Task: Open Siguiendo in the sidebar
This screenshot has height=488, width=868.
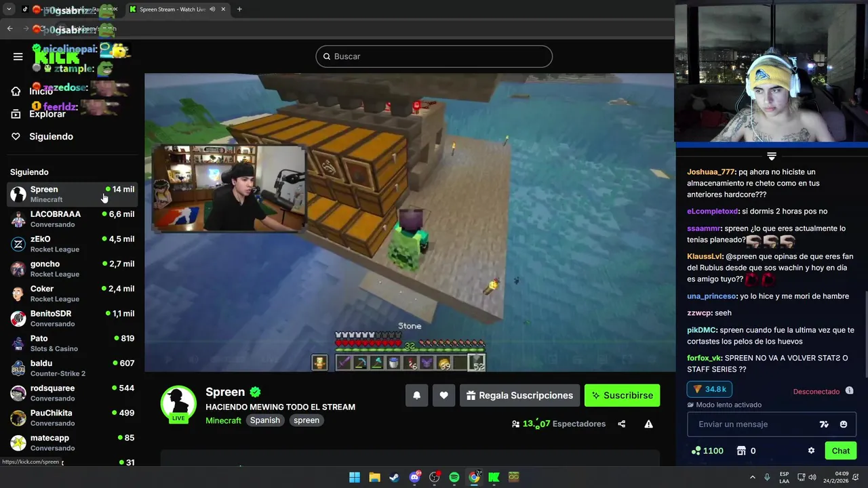Action: point(42,136)
